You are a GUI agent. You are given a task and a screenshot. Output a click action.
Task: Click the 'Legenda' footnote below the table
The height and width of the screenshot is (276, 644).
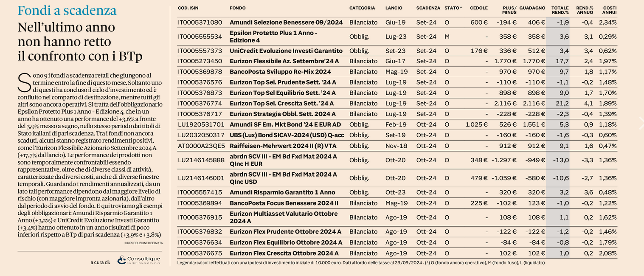(x=361, y=263)
